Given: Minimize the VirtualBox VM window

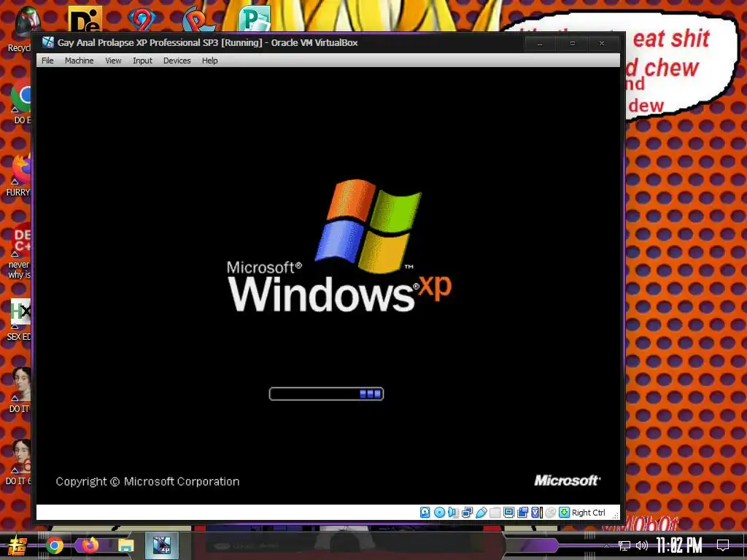Looking at the screenshot, I should 540,43.
